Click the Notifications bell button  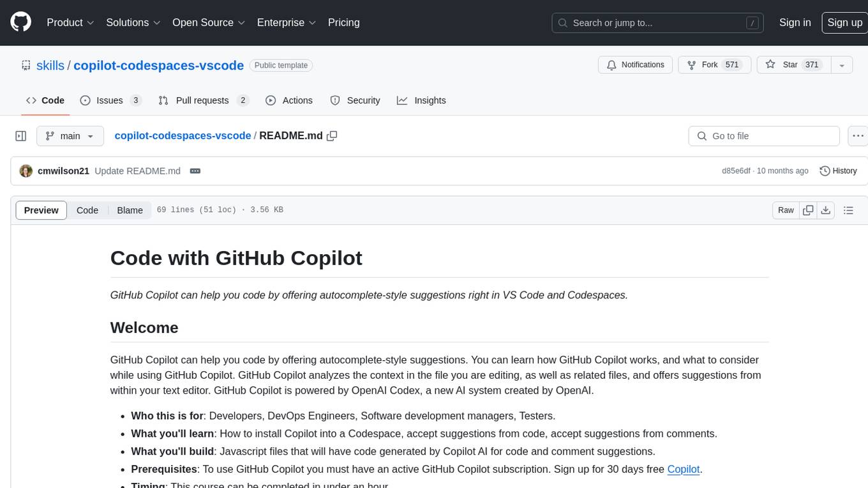[635, 65]
